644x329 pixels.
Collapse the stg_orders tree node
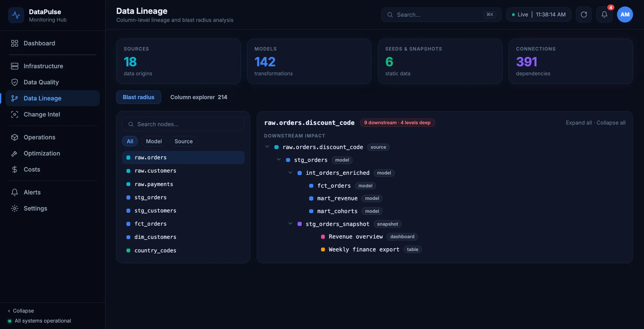(279, 160)
